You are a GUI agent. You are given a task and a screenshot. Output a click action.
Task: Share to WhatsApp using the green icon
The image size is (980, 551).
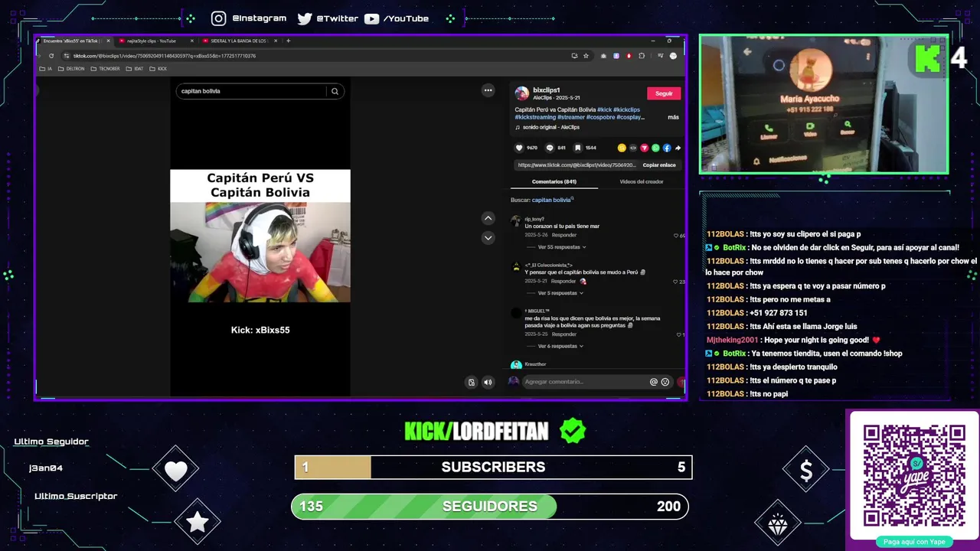(655, 148)
